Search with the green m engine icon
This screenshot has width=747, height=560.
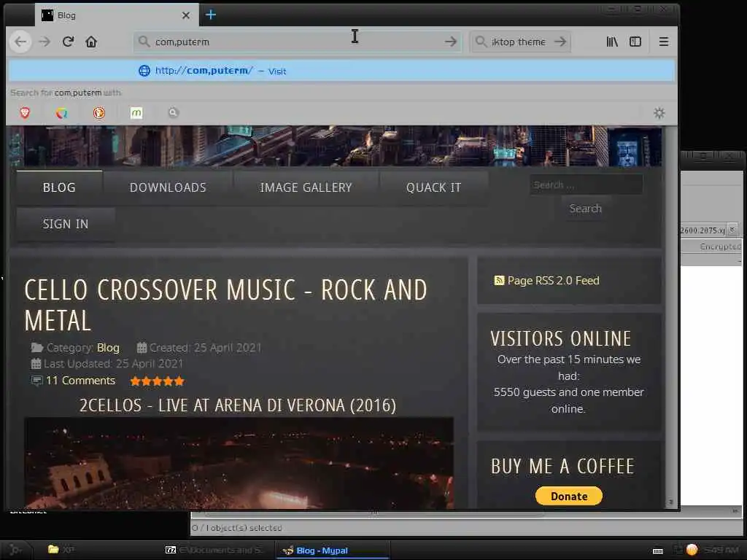tap(136, 113)
